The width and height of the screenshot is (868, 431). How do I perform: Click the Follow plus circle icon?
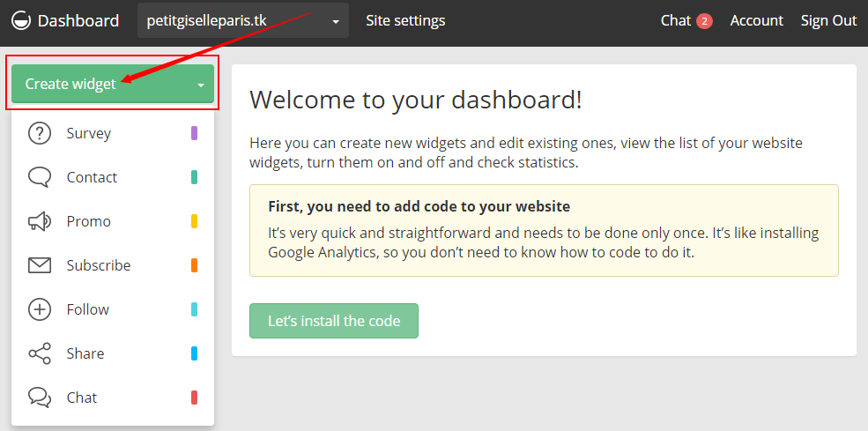click(x=40, y=309)
